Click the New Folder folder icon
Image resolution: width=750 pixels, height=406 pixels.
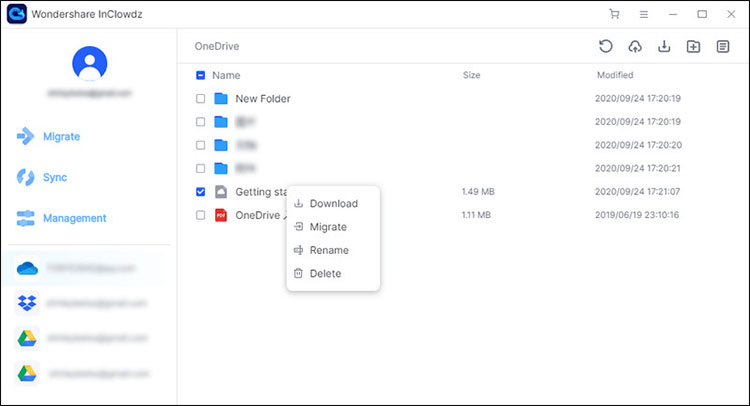coord(221,99)
